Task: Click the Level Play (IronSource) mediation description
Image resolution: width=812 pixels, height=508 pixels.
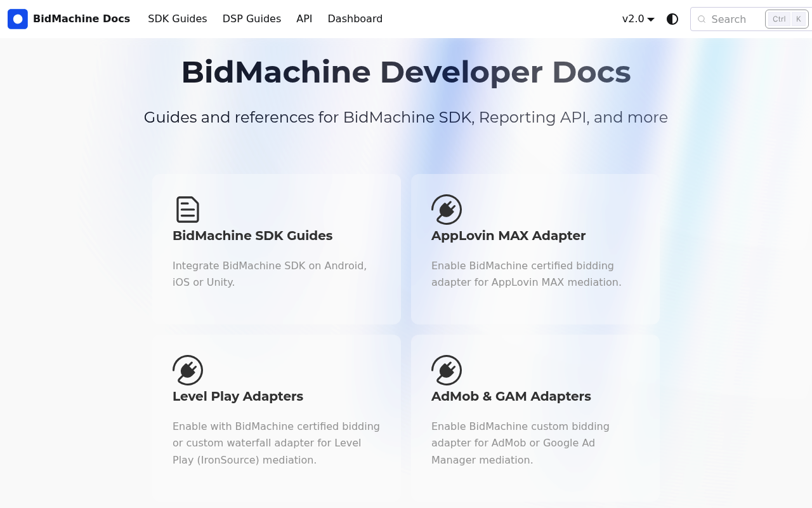Action: [x=277, y=443]
